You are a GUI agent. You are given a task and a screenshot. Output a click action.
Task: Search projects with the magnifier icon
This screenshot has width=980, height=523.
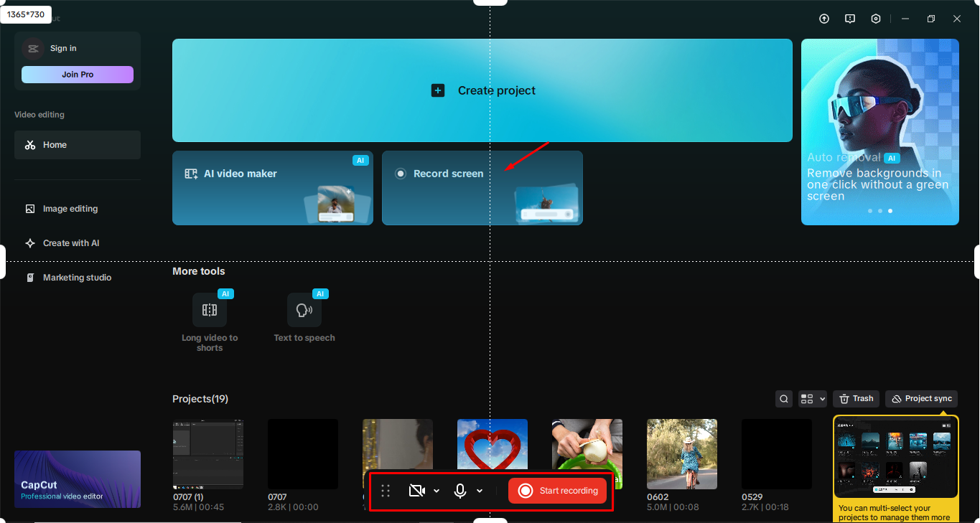pos(785,399)
